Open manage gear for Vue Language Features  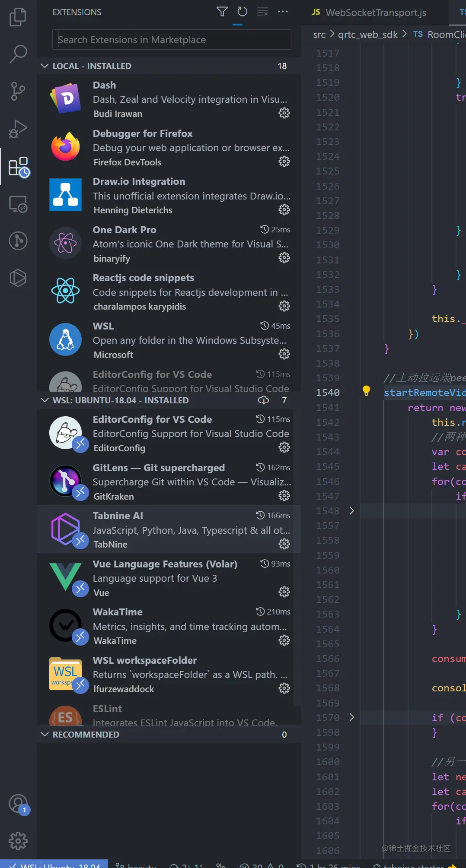click(284, 592)
